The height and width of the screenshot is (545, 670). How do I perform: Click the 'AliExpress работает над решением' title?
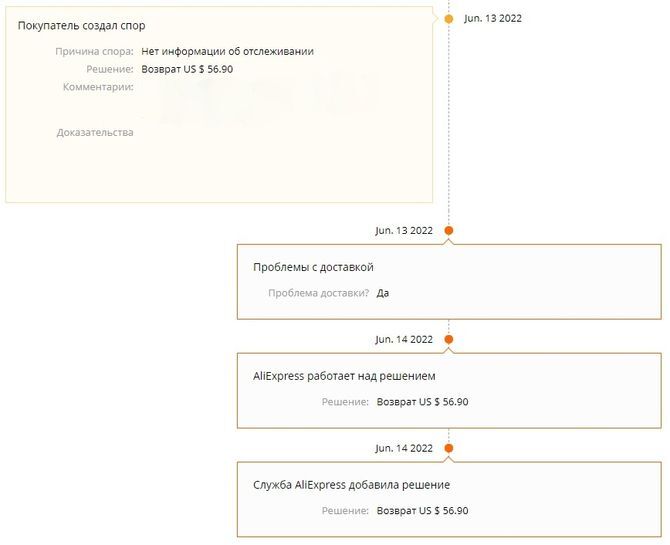click(x=344, y=376)
